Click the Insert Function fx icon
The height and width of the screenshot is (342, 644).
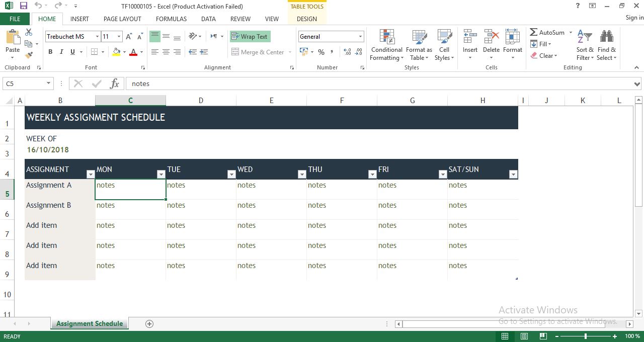115,83
